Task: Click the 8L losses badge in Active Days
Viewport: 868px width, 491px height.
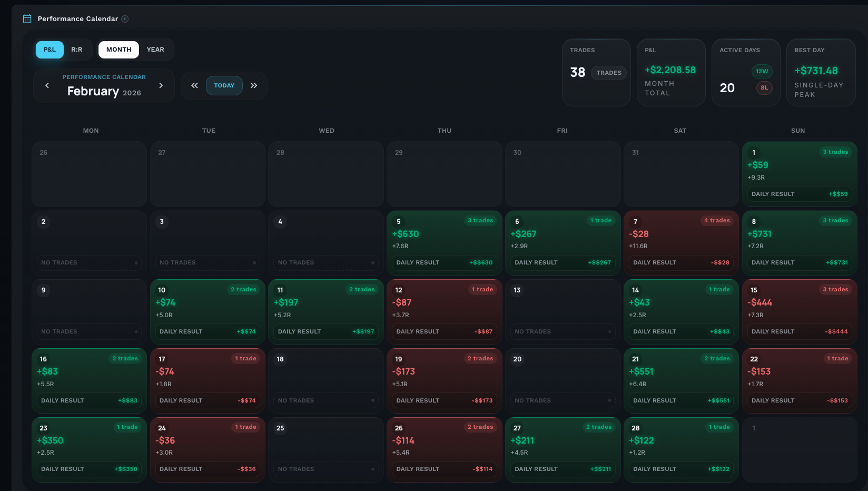Action: (764, 88)
